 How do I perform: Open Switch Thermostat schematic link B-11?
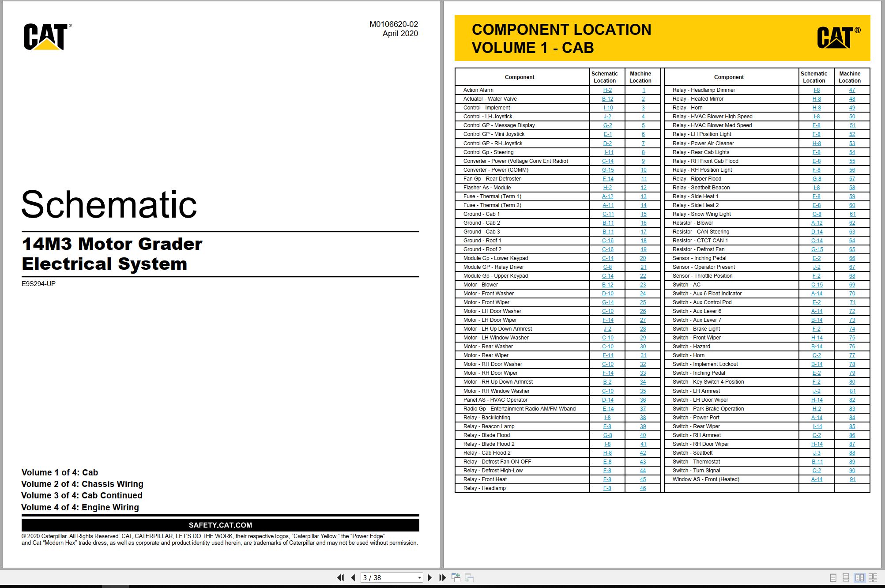tap(817, 462)
